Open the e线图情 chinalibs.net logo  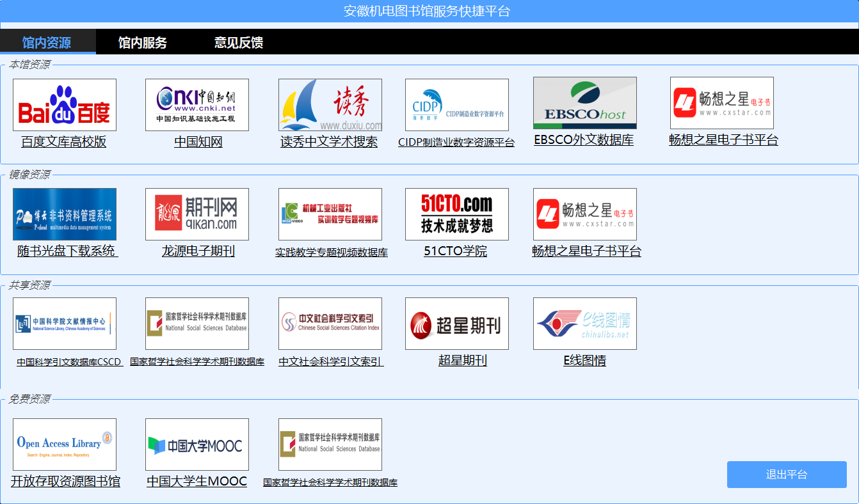click(x=585, y=324)
